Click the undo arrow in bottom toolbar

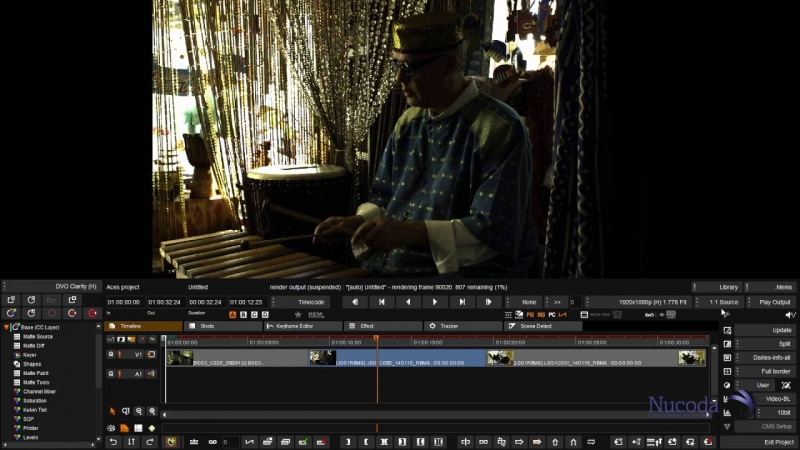[x=113, y=442]
